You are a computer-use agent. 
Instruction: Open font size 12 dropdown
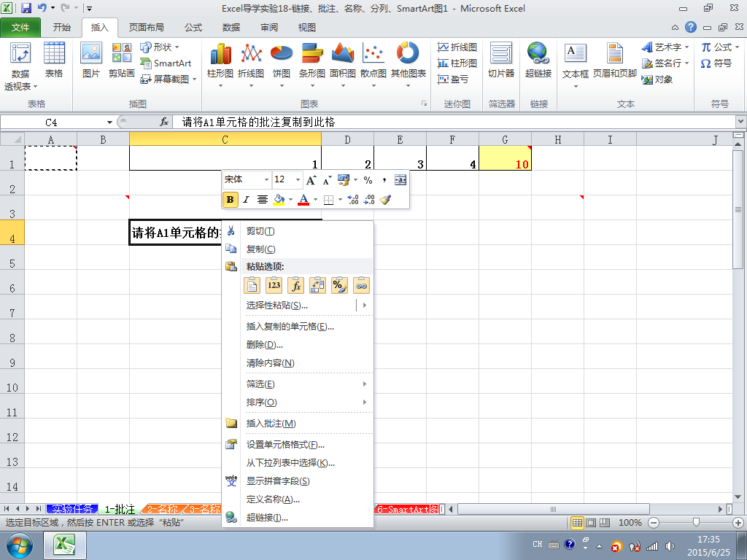[x=298, y=180]
